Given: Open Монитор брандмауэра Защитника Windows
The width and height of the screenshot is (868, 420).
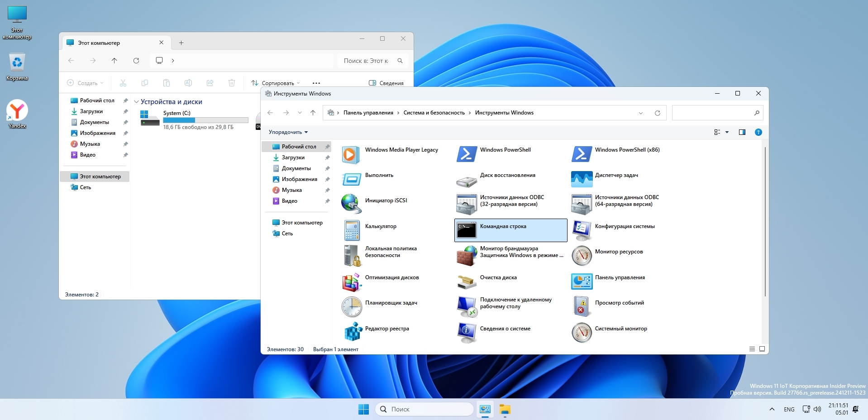Looking at the screenshot, I should pyautogui.click(x=466, y=256).
